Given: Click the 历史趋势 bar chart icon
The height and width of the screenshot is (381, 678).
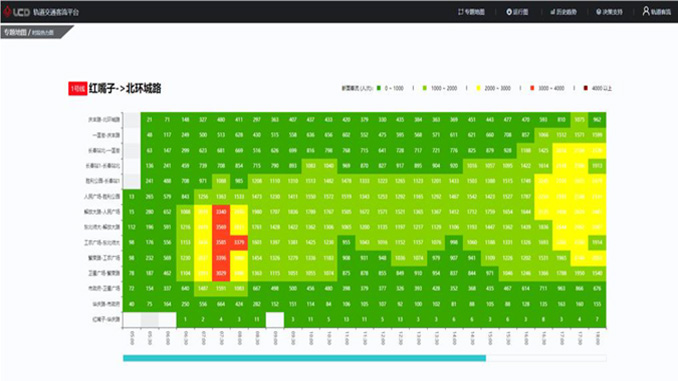Looking at the screenshot, I should pos(553,12).
